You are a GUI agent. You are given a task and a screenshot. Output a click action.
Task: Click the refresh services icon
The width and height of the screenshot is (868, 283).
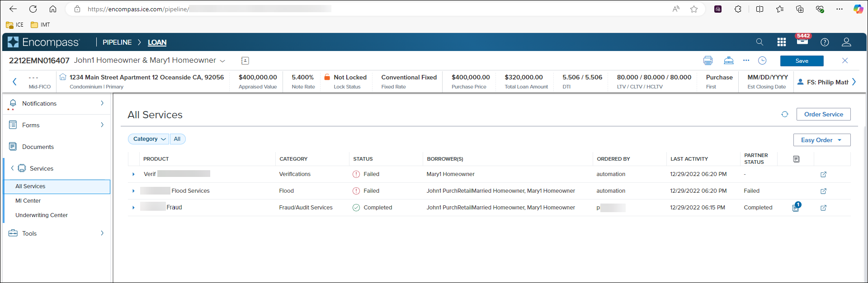pyautogui.click(x=785, y=115)
